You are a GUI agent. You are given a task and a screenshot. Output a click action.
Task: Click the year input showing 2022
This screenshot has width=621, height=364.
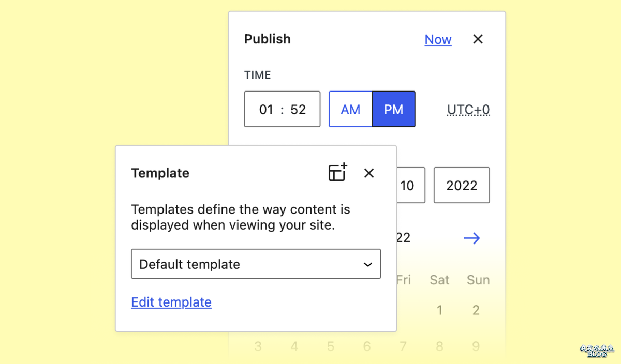462,185
